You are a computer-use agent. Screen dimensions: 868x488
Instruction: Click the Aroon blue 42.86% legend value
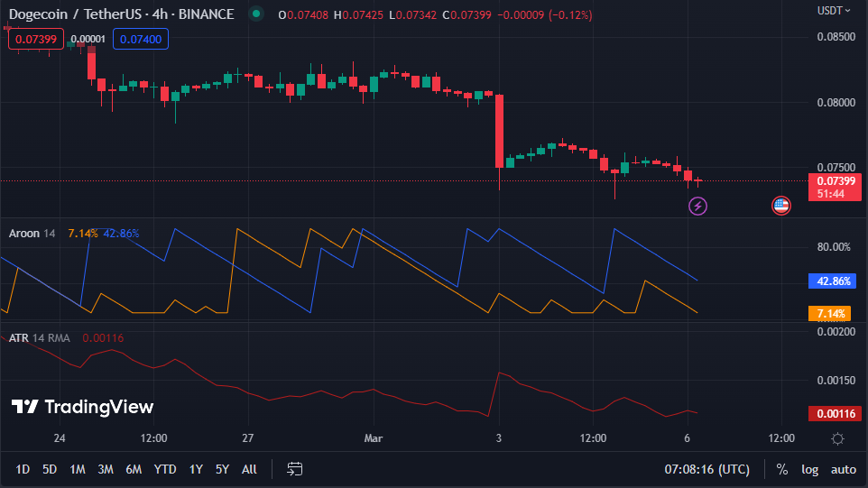121,234
